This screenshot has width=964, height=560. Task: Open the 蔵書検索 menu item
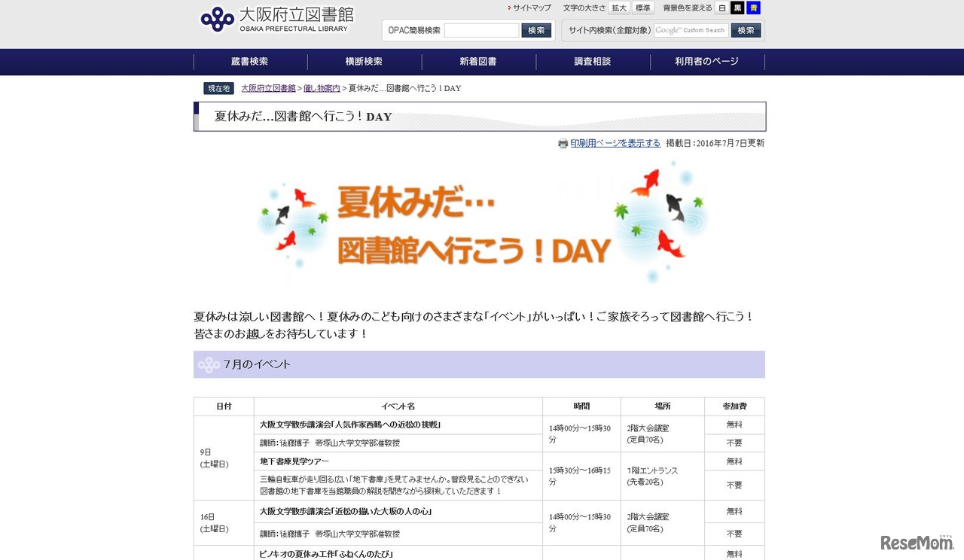point(249,62)
